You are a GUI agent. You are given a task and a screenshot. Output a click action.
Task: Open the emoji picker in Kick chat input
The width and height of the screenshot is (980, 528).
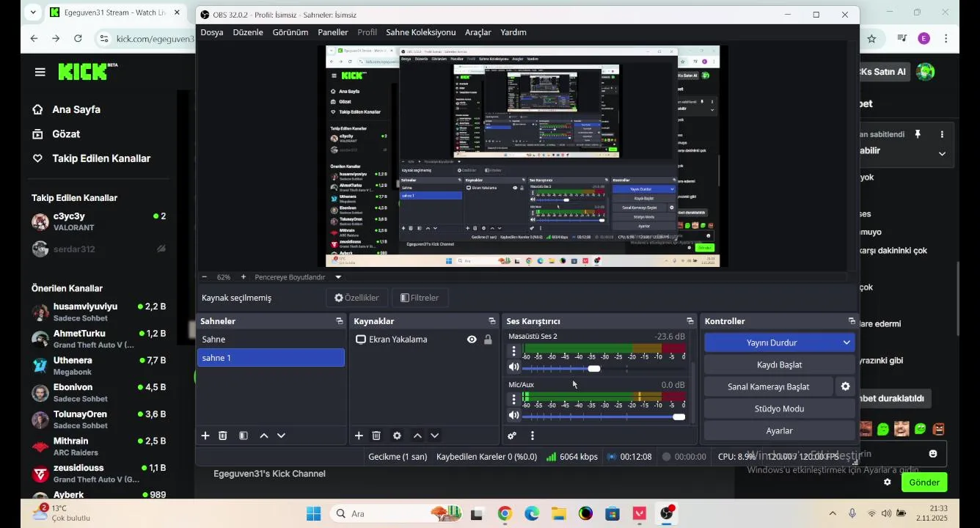pos(933,454)
